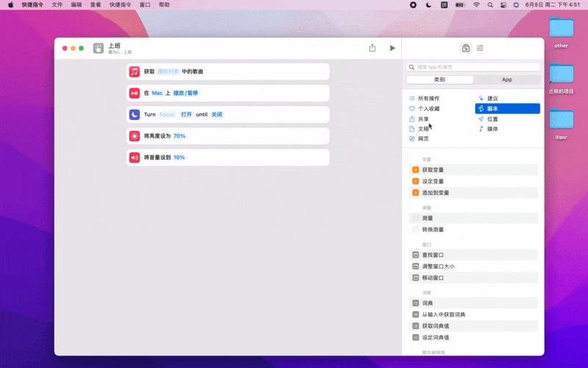Click the share icon in the title bar

pyautogui.click(x=372, y=48)
